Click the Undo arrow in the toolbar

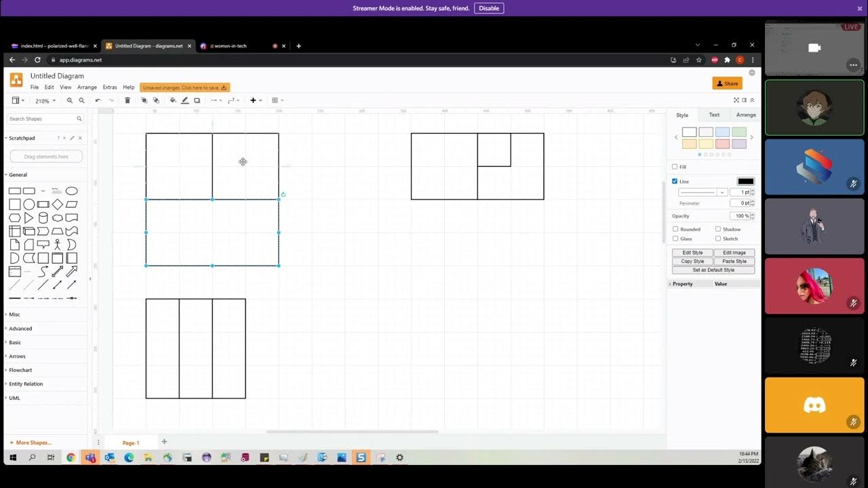coord(99,100)
